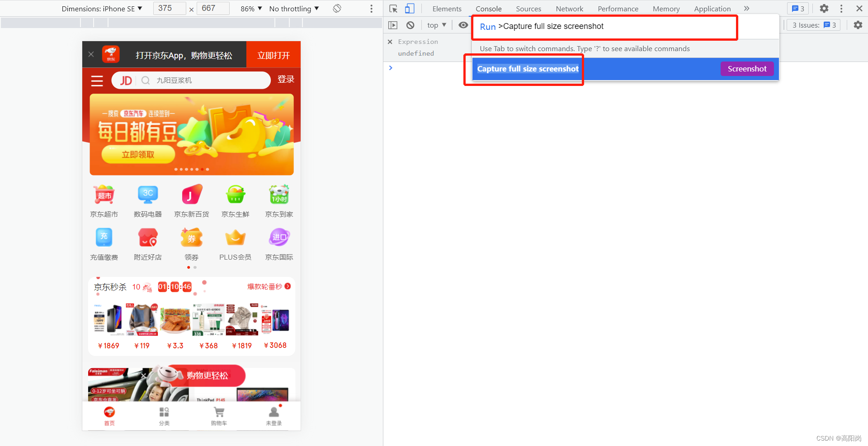Screen dimensions: 868x446
Task: Click the skincare product priced ¥368
Action: [208, 320]
